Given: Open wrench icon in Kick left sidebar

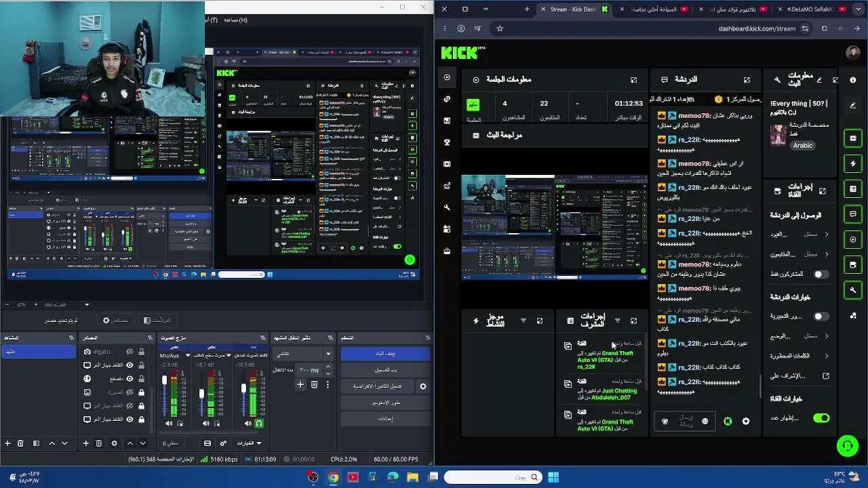Looking at the screenshot, I should [447, 207].
